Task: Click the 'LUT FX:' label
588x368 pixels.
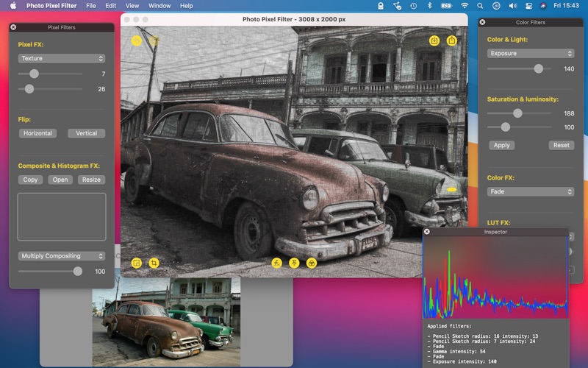Action: (498, 223)
